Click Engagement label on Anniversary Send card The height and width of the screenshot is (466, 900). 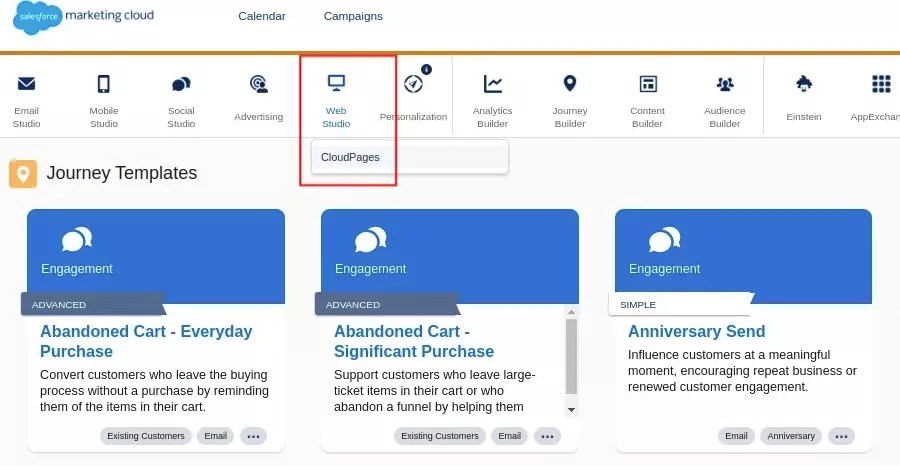[665, 269]
